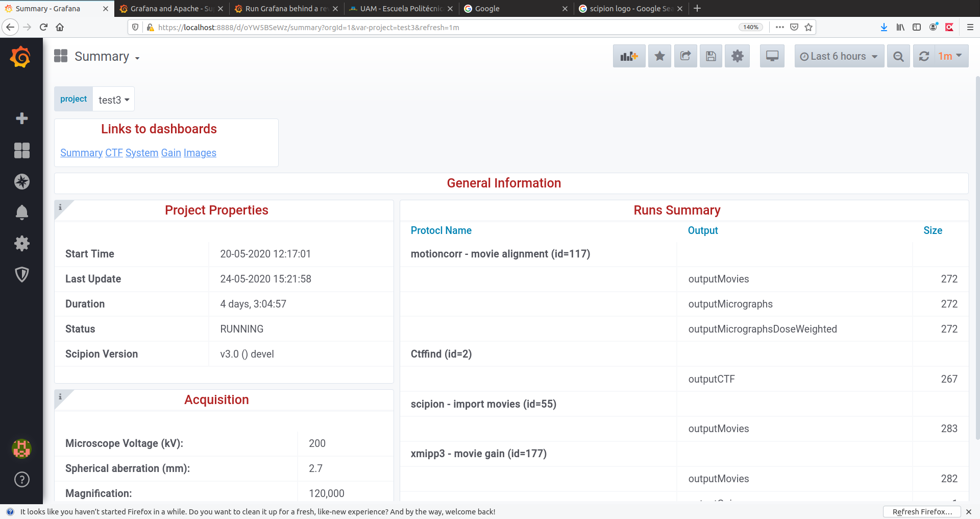Open the Help question mark icon
980x519 pixels.
(21, 479)
